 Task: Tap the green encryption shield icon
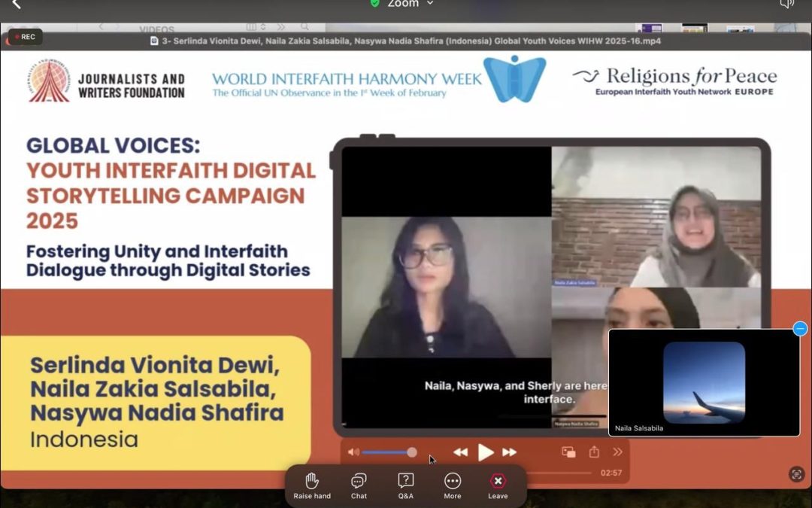point(375,3)
